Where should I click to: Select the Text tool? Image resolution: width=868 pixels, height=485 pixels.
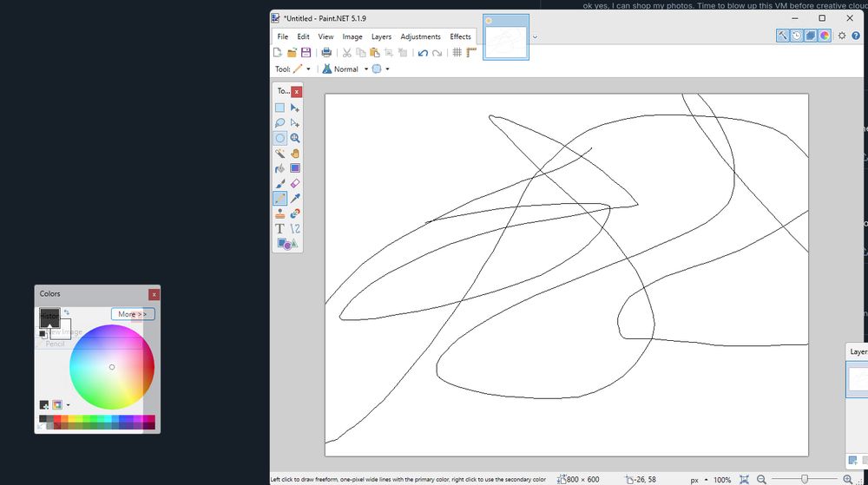point(279,228)
